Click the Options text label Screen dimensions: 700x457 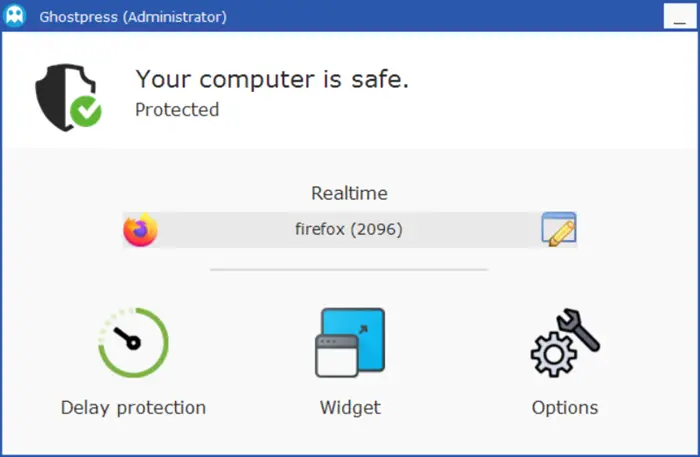565,407
